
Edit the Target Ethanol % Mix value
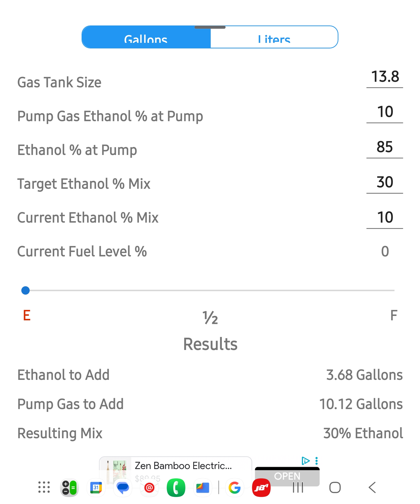[385, 182]
